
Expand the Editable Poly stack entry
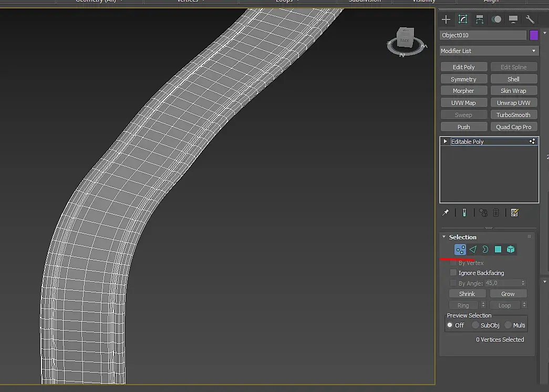click(x=446, y=141)
